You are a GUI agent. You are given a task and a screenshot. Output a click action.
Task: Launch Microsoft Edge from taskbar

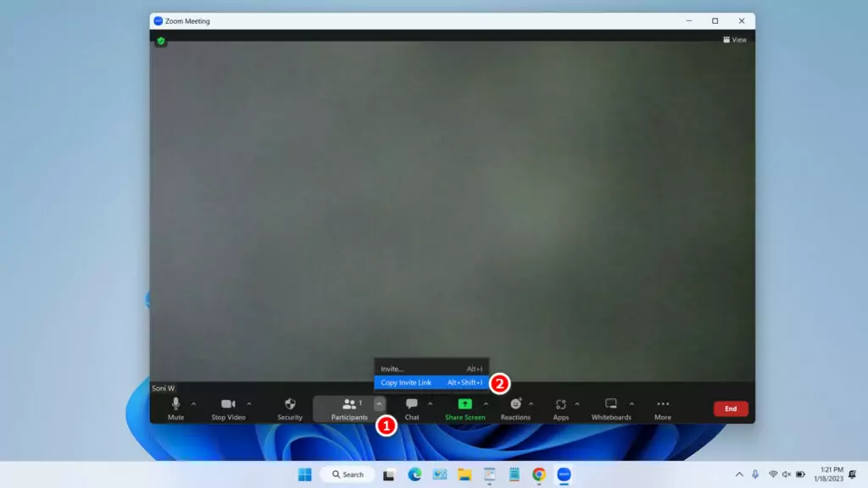(x=415, y=474)
